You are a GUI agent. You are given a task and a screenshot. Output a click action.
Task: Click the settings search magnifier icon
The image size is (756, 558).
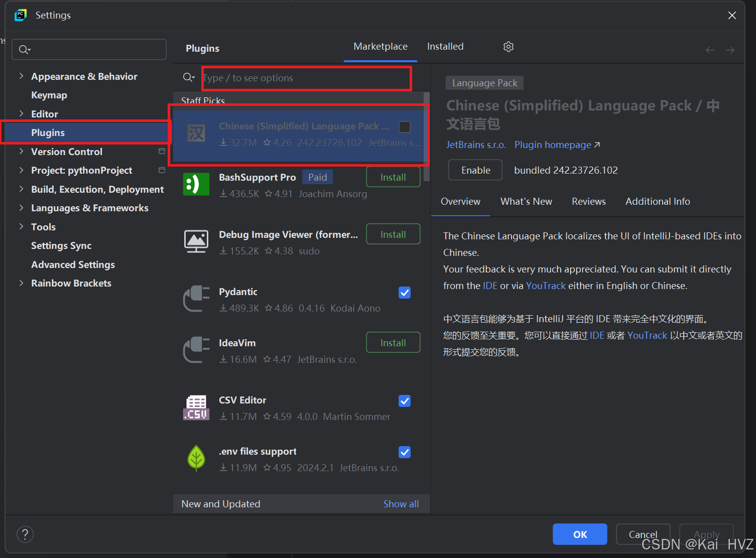(25, 49)
